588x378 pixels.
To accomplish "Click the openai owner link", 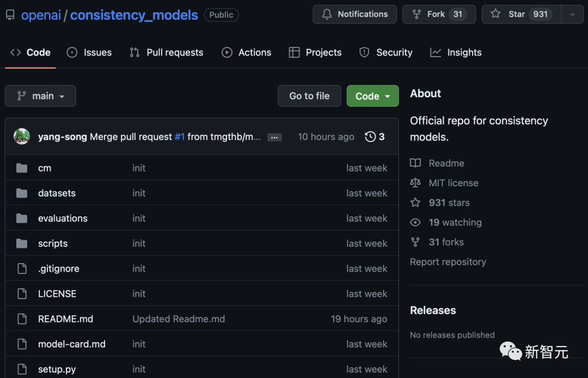I will (41, 15).
